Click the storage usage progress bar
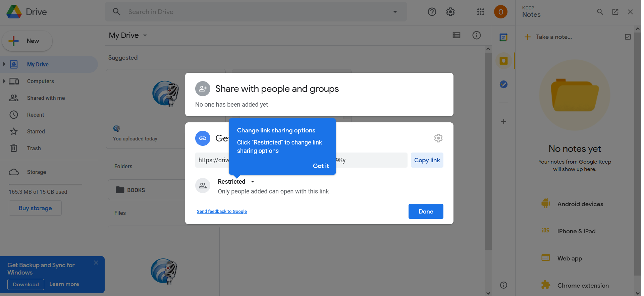Screen dimensions: 644x296 (45, 184)
